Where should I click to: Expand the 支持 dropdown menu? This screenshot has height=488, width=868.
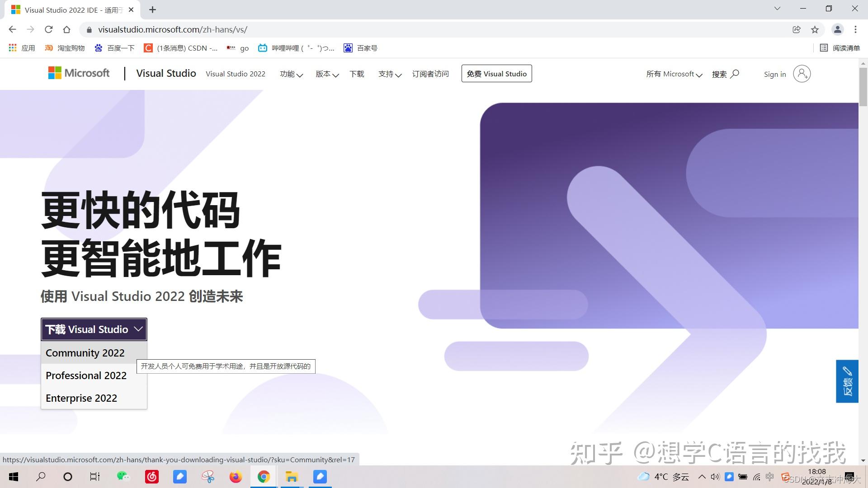389,74
